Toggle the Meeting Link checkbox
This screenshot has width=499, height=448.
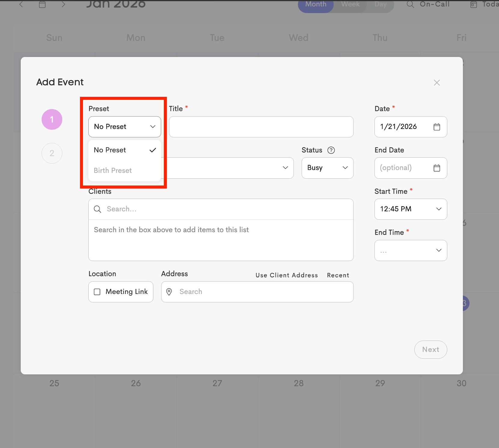coord(97,292)
